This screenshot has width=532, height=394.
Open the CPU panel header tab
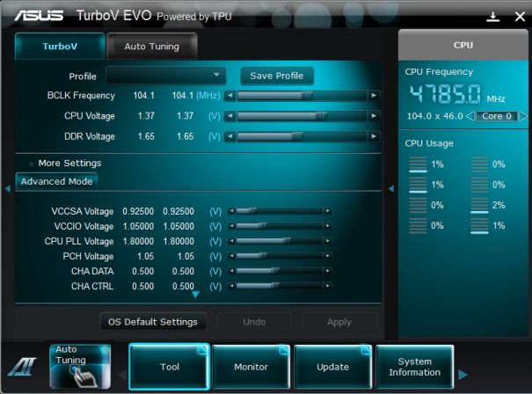[463, 45]
